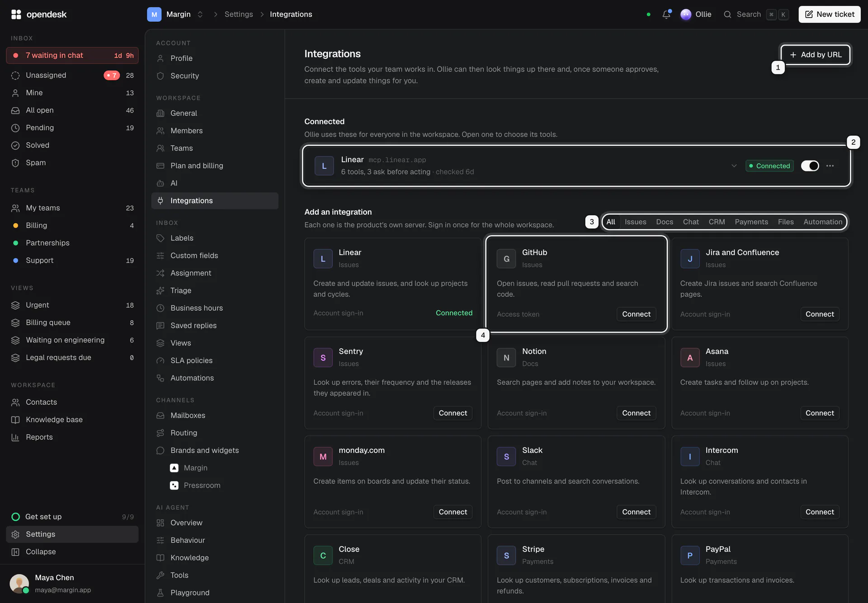Click the Linear connected integration icon

(x=324, y=166)
